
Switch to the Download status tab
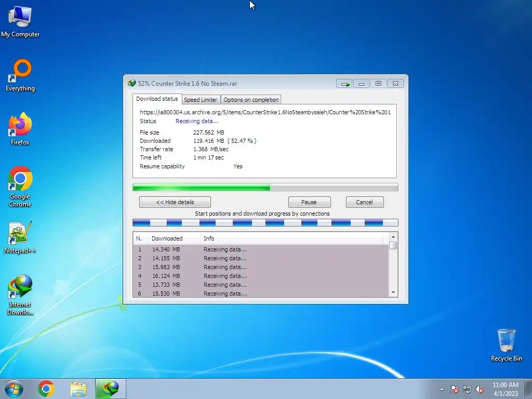click(x=157, y=99)
